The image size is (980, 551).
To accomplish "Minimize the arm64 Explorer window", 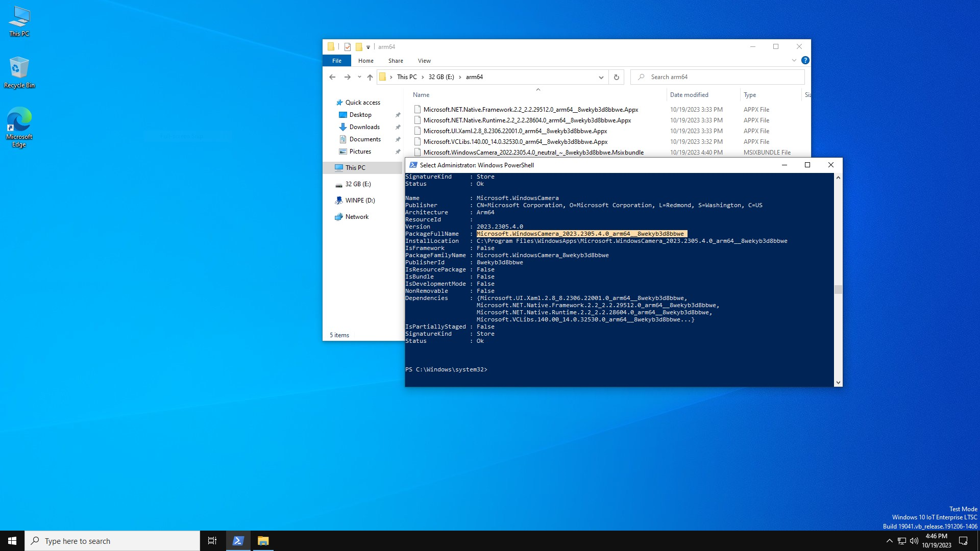I will tap(752, 47).
